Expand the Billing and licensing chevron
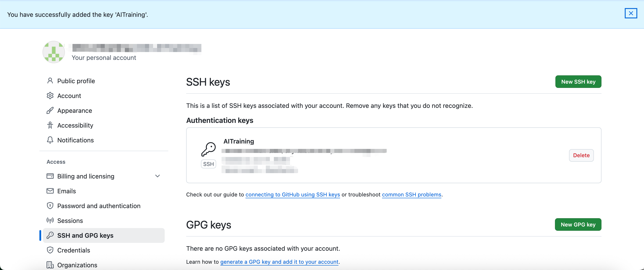The image size is (644, 270). click(x=158, y=176)
